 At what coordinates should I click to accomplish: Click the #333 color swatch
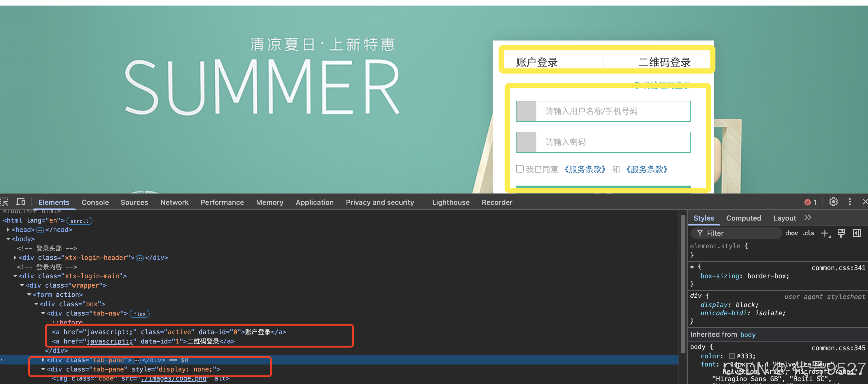732,356
